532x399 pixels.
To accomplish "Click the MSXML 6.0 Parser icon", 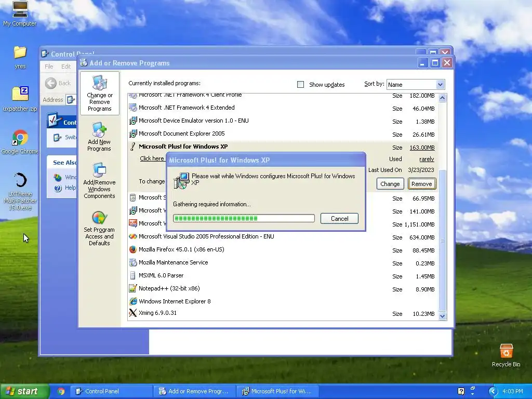I will coord(133,275).
